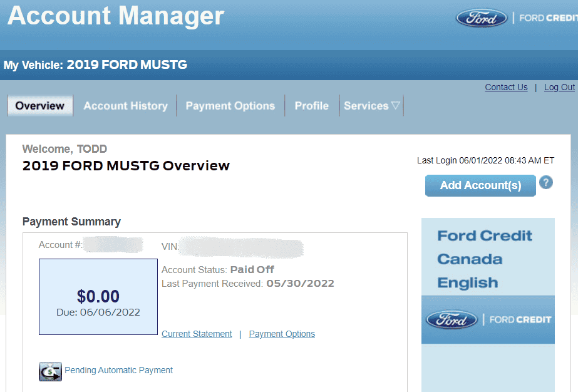
Task: Click the 'Paid Off' account status text
Action: click(x=252, y=269)
